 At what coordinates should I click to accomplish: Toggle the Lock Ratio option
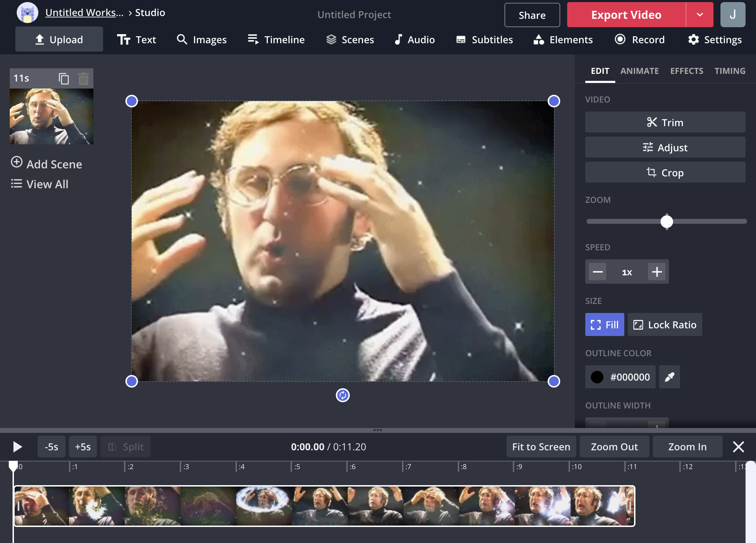[665, 325]
